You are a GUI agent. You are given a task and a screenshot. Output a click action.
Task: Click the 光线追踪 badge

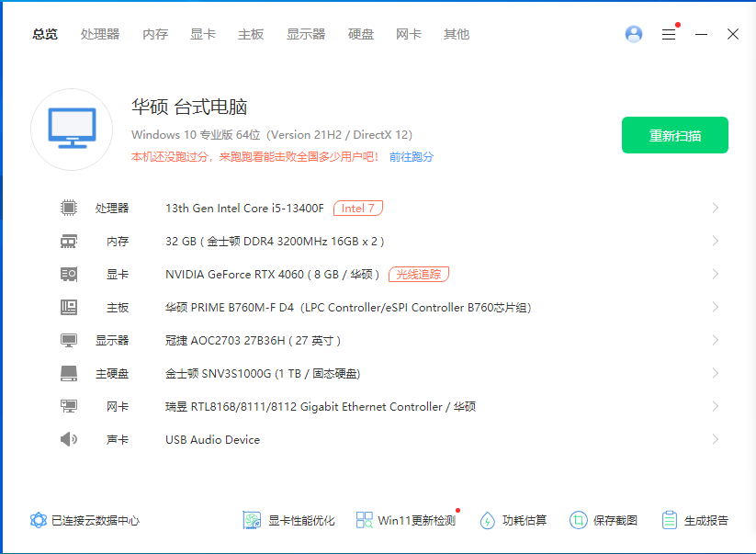pyautogui.click(x=419, y=275)
